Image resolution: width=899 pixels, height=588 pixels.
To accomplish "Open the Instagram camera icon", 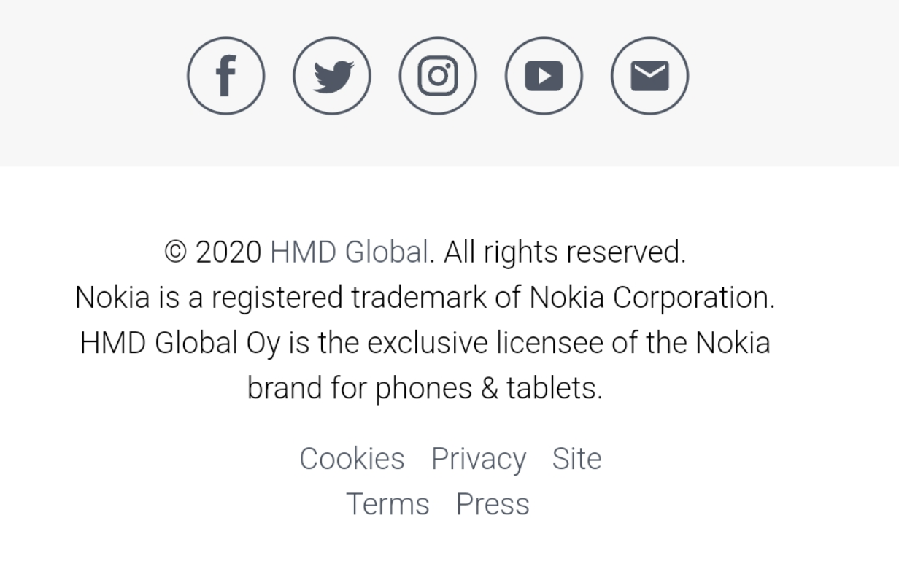I will pos(438,76).
